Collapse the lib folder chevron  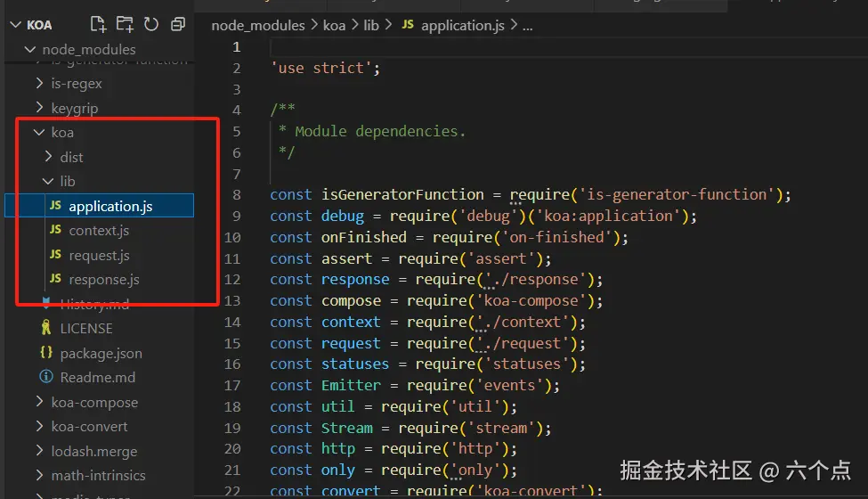click(x=47, y=181)
